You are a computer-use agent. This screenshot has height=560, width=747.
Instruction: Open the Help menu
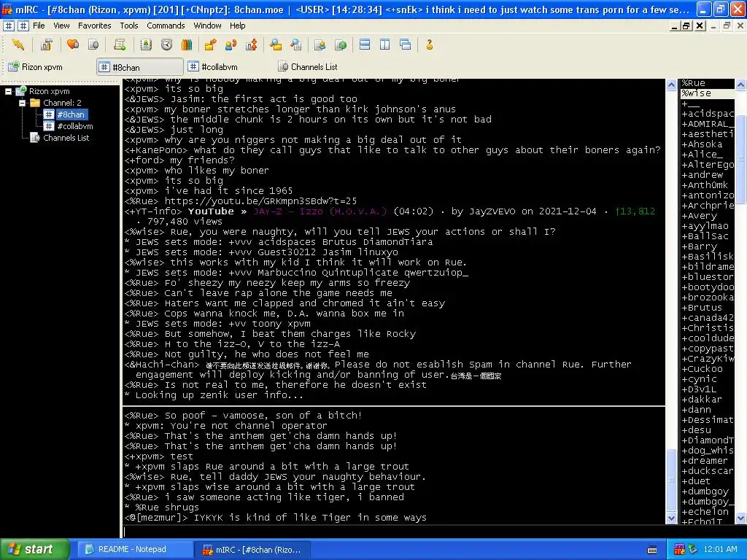tap(237, 26)
